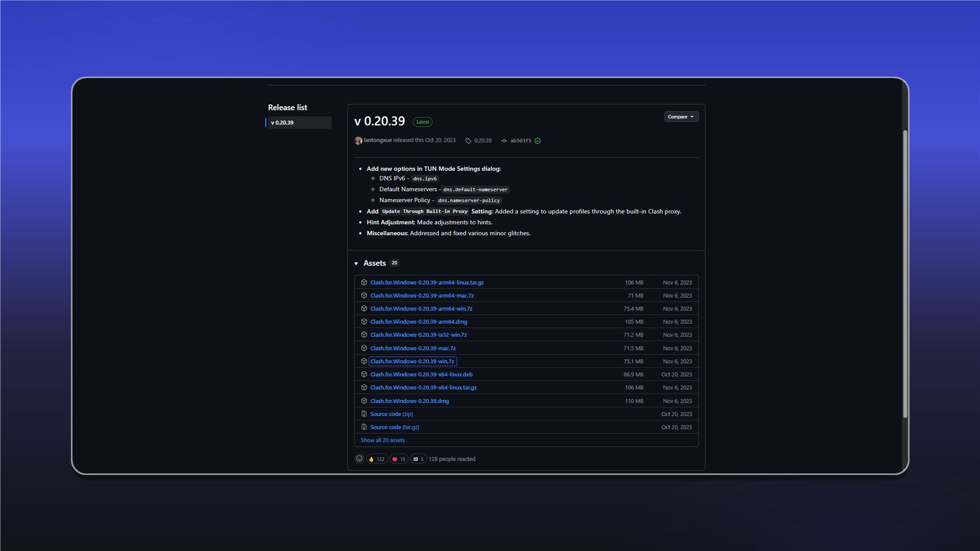980x551 pixels.
Task: Click package icon of 0.20.39-mac.7z asset
Action: coord(364,348)
